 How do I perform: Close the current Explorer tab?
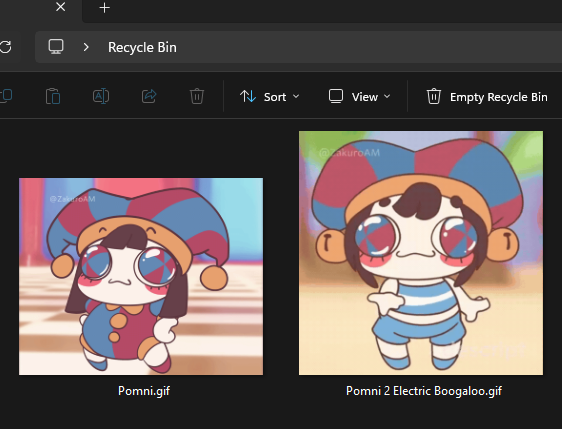[61, 7]
